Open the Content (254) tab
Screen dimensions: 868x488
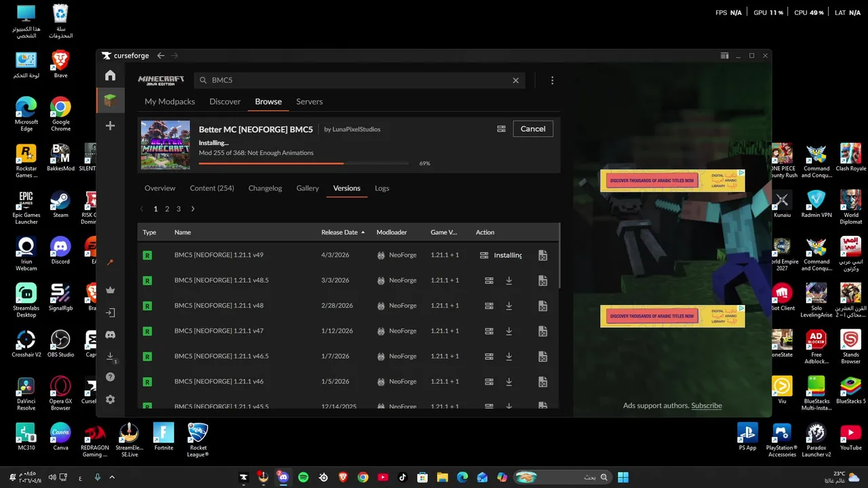[x=212, y=188]
